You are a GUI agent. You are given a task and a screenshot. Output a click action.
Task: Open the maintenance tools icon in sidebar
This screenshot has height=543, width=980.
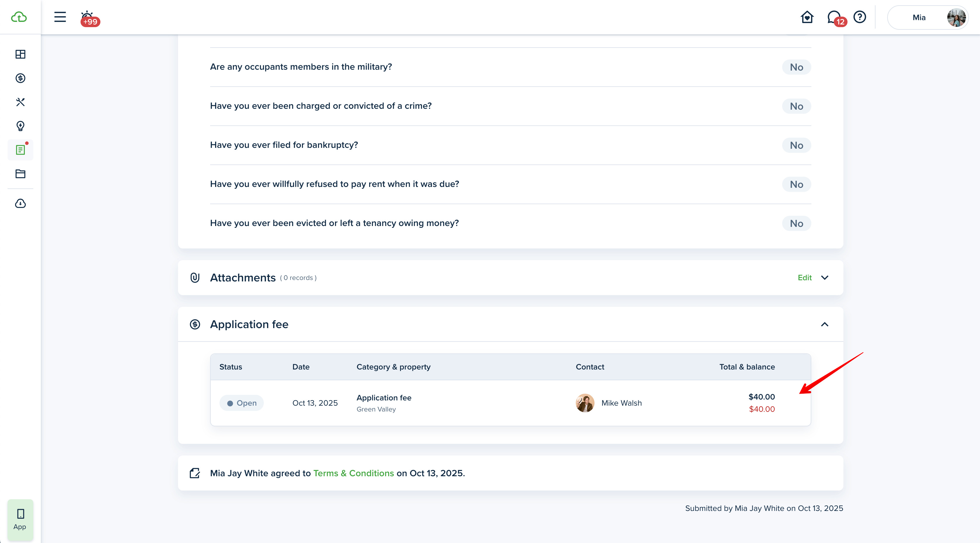pyautogui.click(x=20, y=102)
